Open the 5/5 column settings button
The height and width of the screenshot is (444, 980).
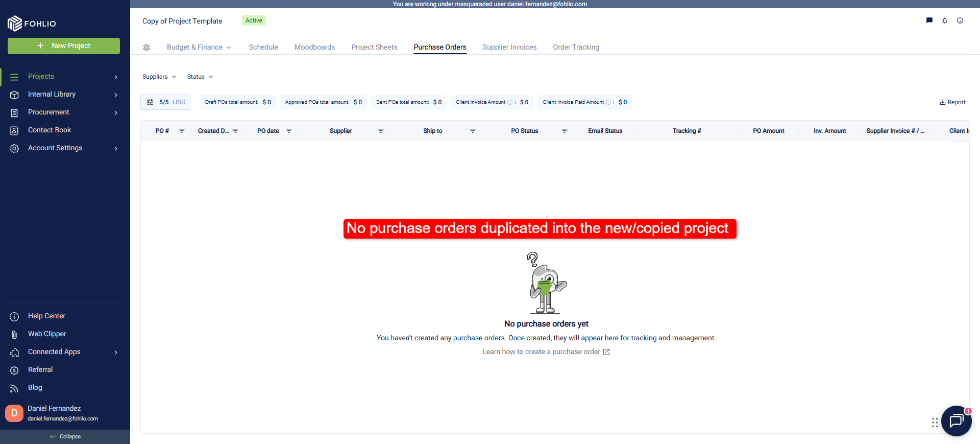coord(165,102)
